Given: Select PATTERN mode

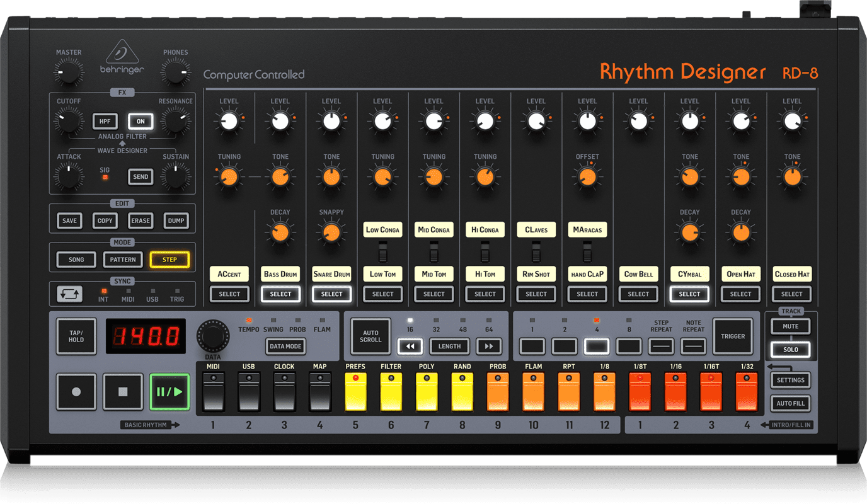Looking at the screenshot, I should (123, 260).
